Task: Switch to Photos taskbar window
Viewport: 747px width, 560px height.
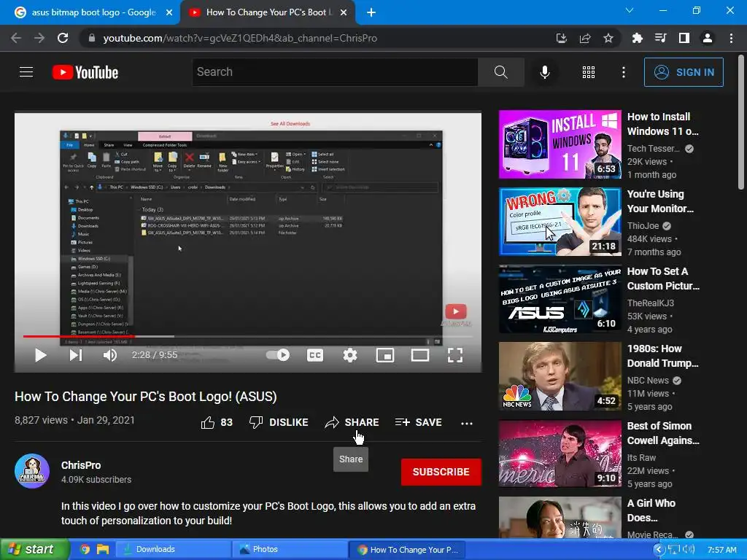Action: (x=290, y=550)
